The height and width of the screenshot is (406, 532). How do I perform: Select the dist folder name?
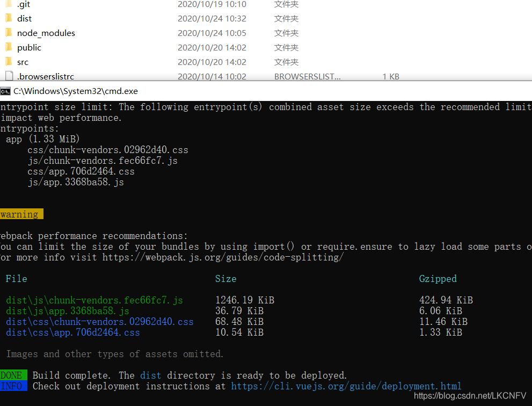25,18
